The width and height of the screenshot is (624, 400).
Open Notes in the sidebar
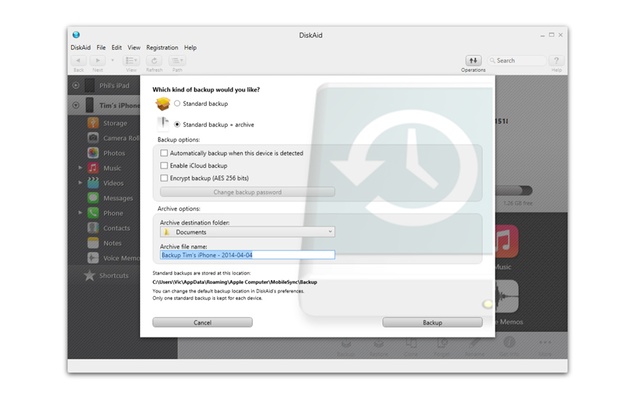pyautogui.click(x=104, y=243)
